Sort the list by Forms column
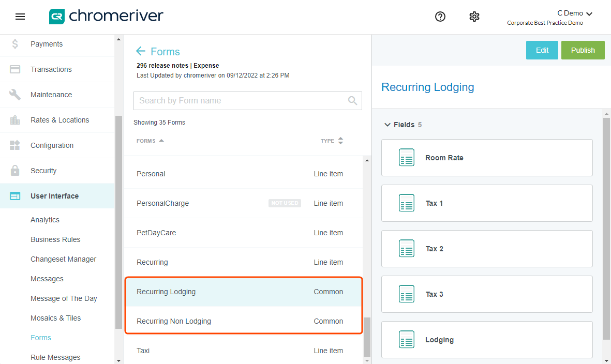611x364 pixels. tap(150, 141)
